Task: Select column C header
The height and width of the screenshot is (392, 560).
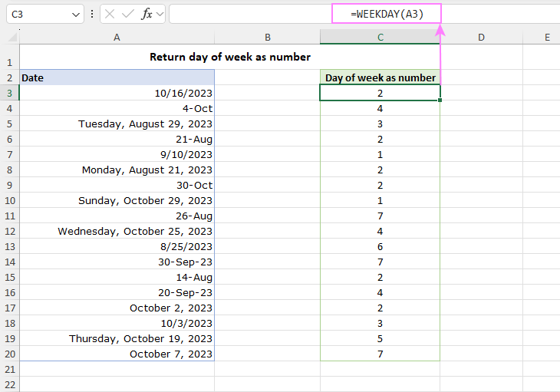Action: tap(380, 37)
